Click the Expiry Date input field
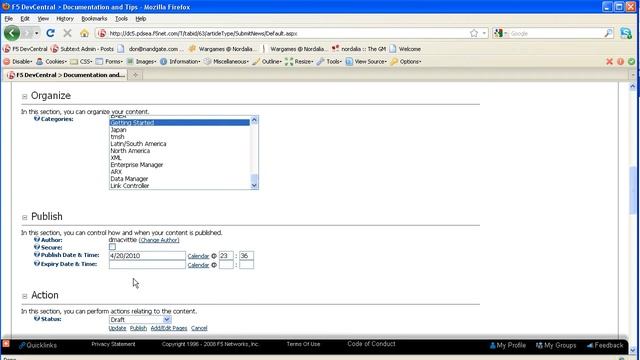The image size is (640, 360). (147, 264)
